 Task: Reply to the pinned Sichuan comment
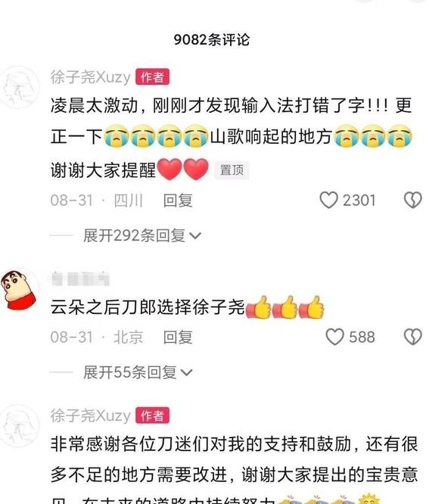point(178,201)
